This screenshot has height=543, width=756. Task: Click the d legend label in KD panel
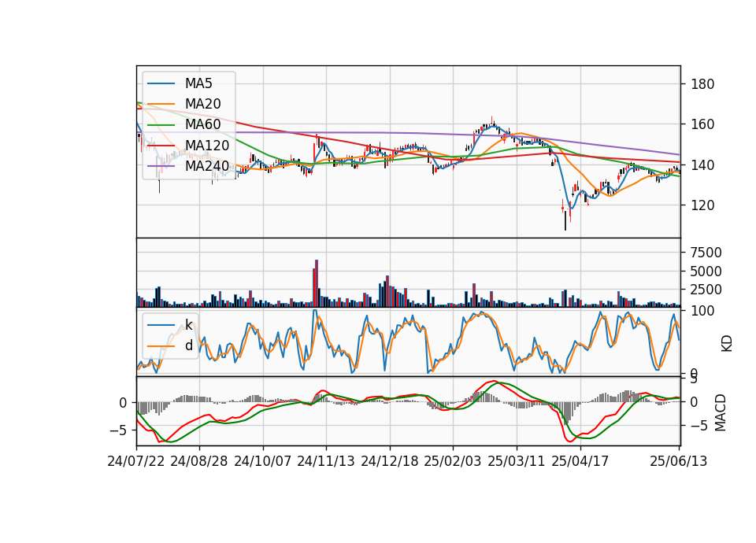tap(188, 345)
